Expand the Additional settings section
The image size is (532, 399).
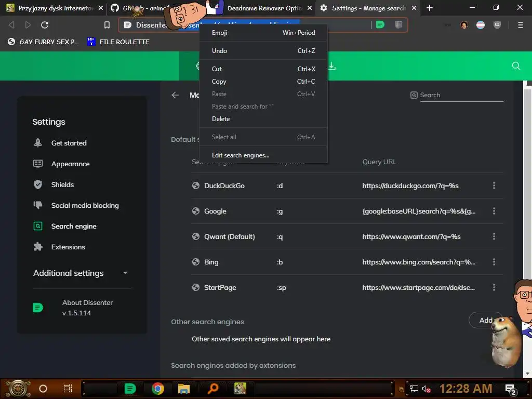pyautogui.click(x=82, y=273)
